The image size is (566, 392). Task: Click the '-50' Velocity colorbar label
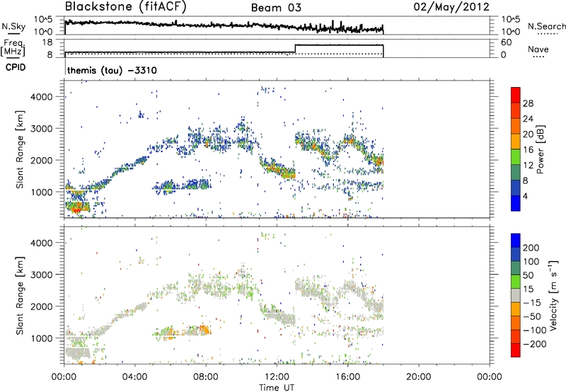click(532, 316)
